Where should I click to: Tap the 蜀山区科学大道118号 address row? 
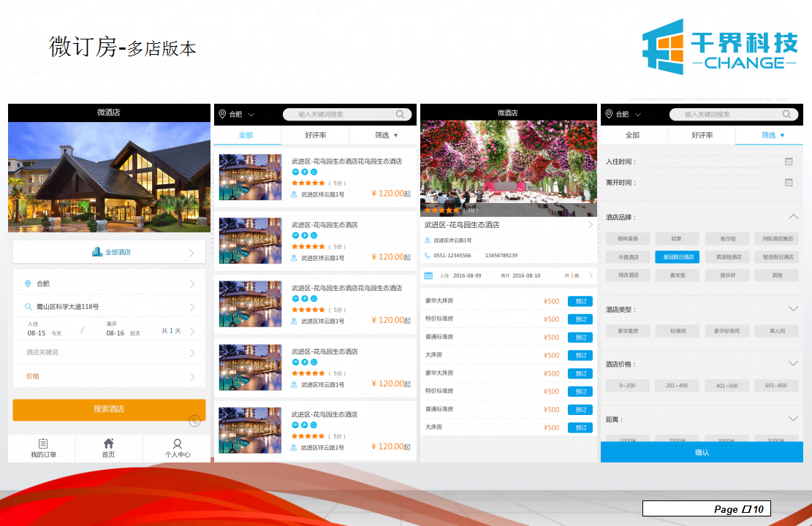pos(110,307)
